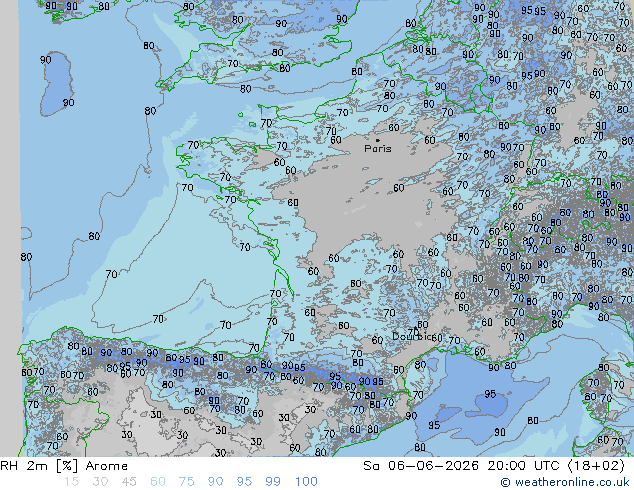634x490 pixels.
Task: Click legend value 15
Action: tap(71, 482)
